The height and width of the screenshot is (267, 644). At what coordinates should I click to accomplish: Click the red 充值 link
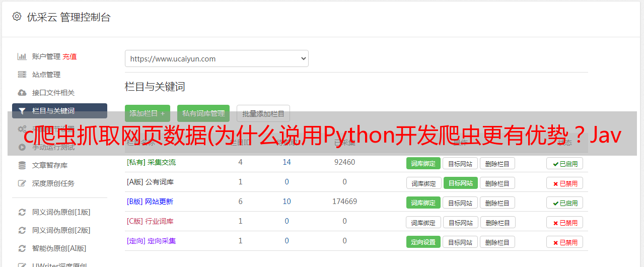pos(69,56)
